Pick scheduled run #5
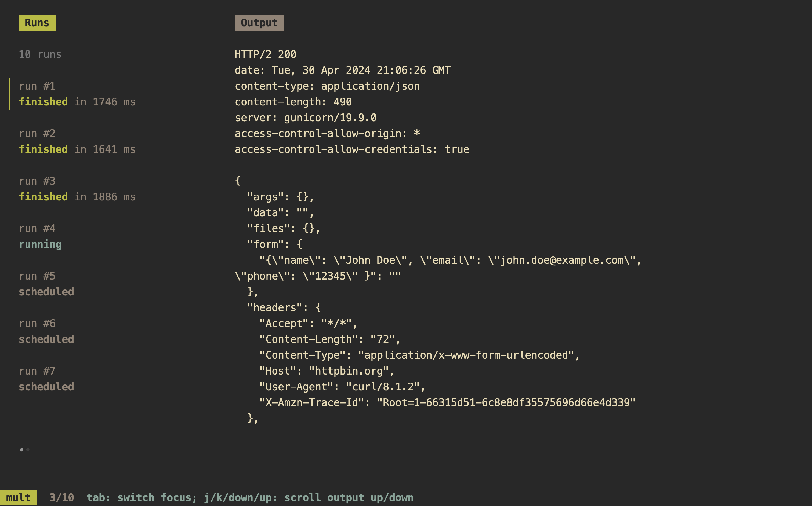The image size is (812, 506). click(46, 284)
